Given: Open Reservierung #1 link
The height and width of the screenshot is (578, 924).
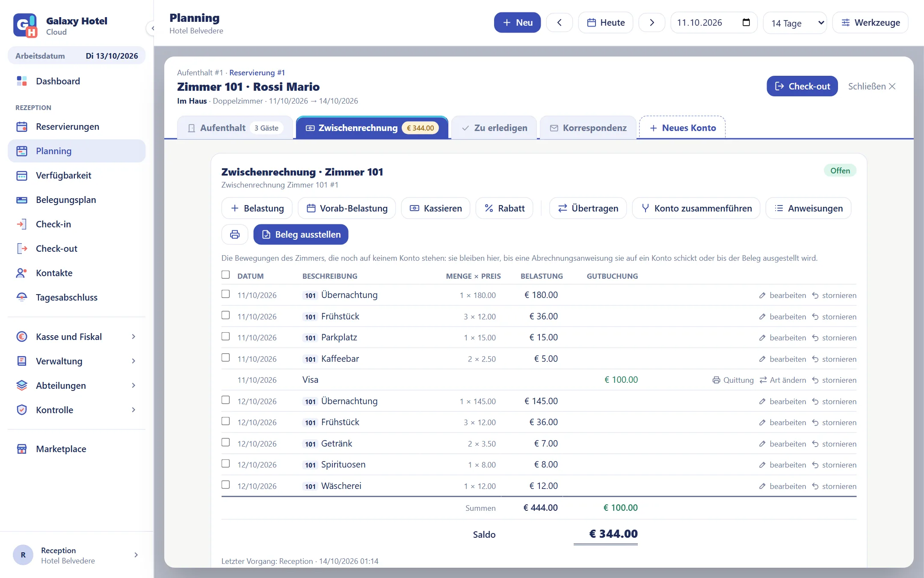Looking at the screenshot, I should pyautogui.click(x=257, y=73).
